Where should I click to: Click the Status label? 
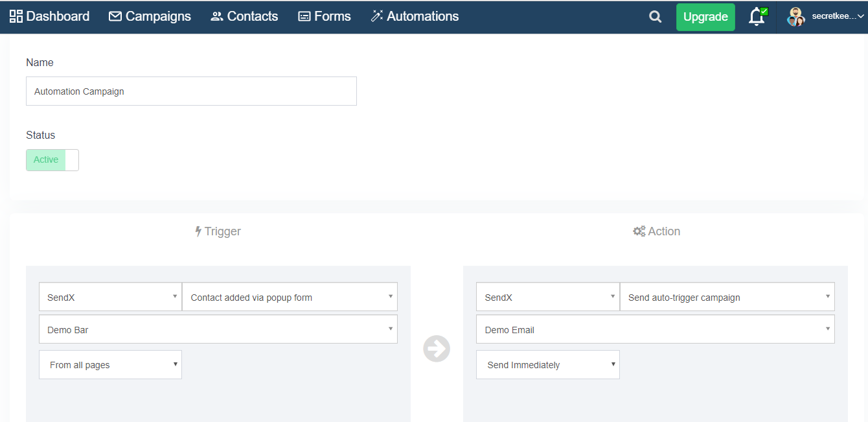point(41,135)
